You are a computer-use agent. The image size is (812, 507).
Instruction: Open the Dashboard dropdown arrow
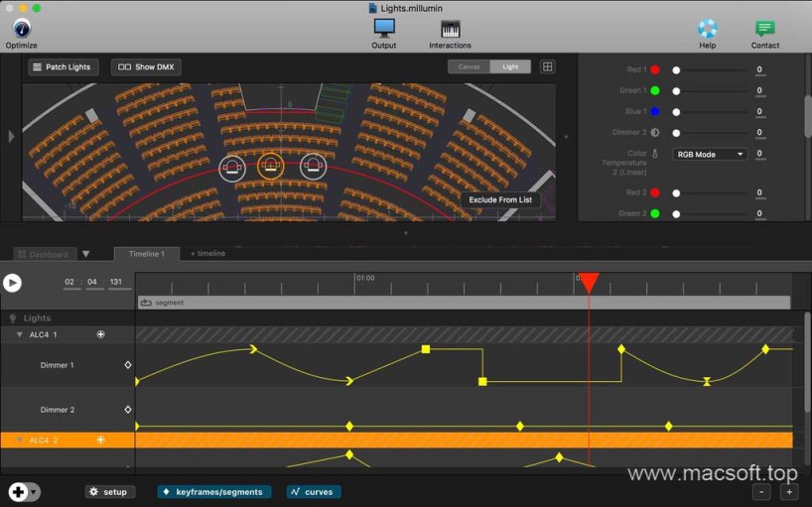click(x=85, y=254)
